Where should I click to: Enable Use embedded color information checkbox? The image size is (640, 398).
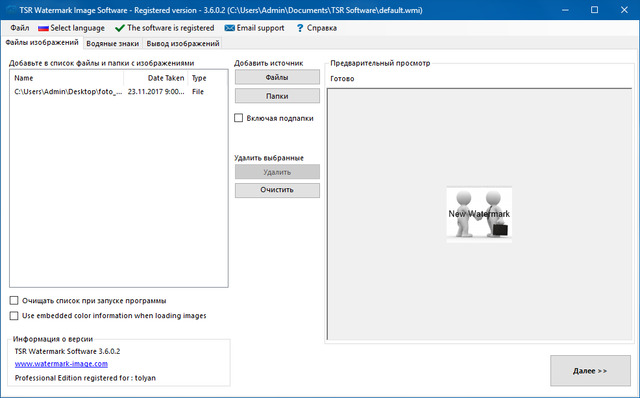14,316
